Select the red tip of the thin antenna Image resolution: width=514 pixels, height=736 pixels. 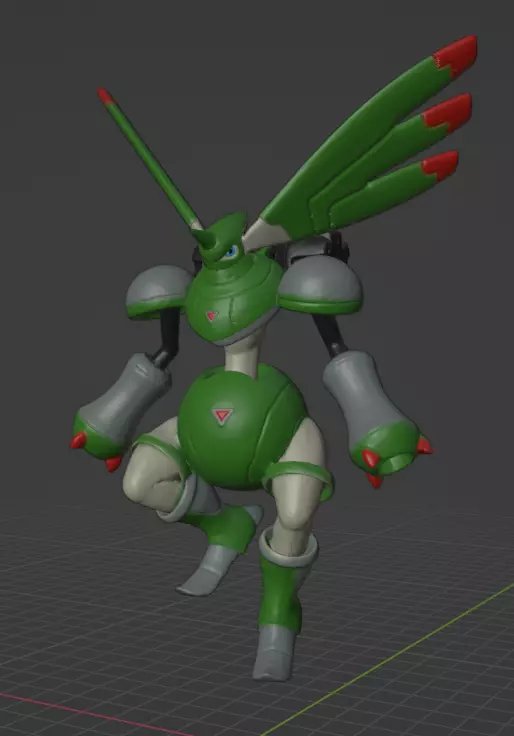click(106, 96)
